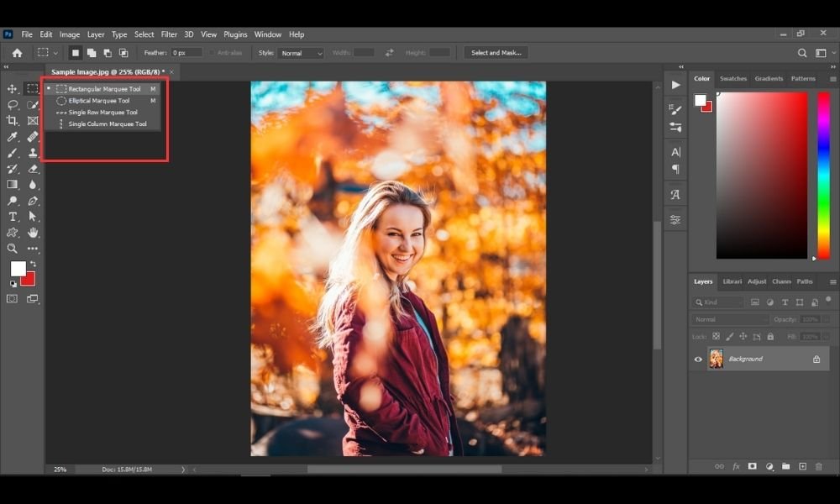Enable Intersect with selection mode

tap(123, 53)
